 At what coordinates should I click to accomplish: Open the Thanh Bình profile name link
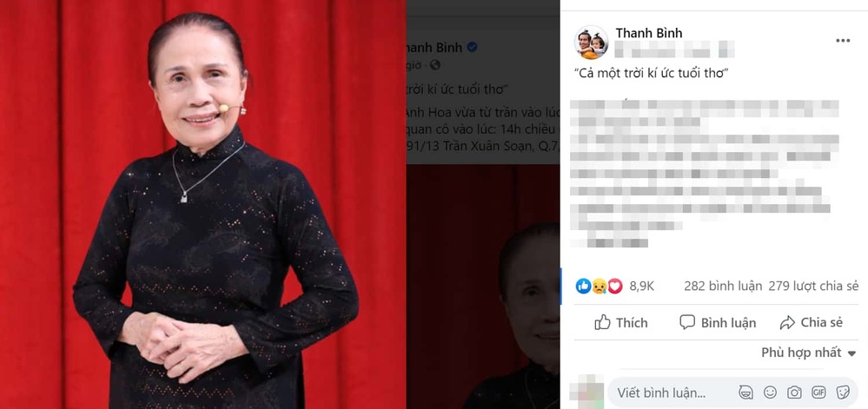(x=649, y=33)
